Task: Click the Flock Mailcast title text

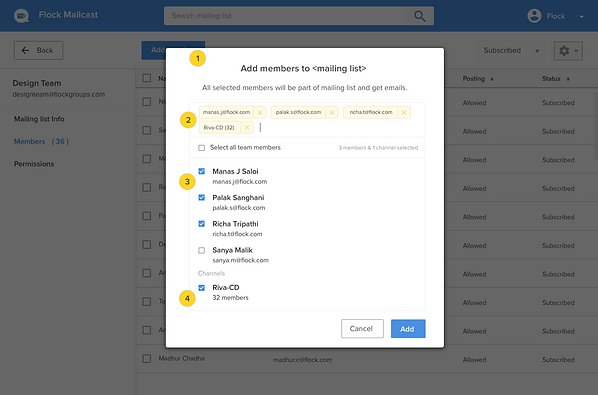Action: point(68,15)
